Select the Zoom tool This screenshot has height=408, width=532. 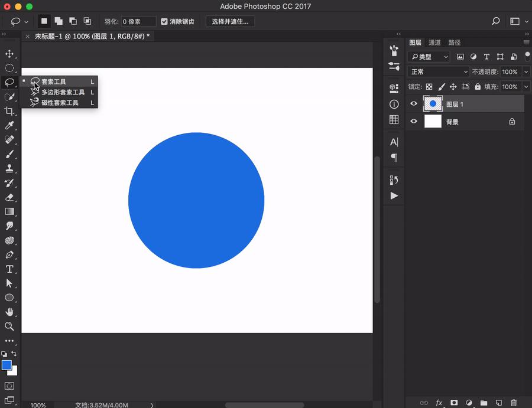click(9, 326)
